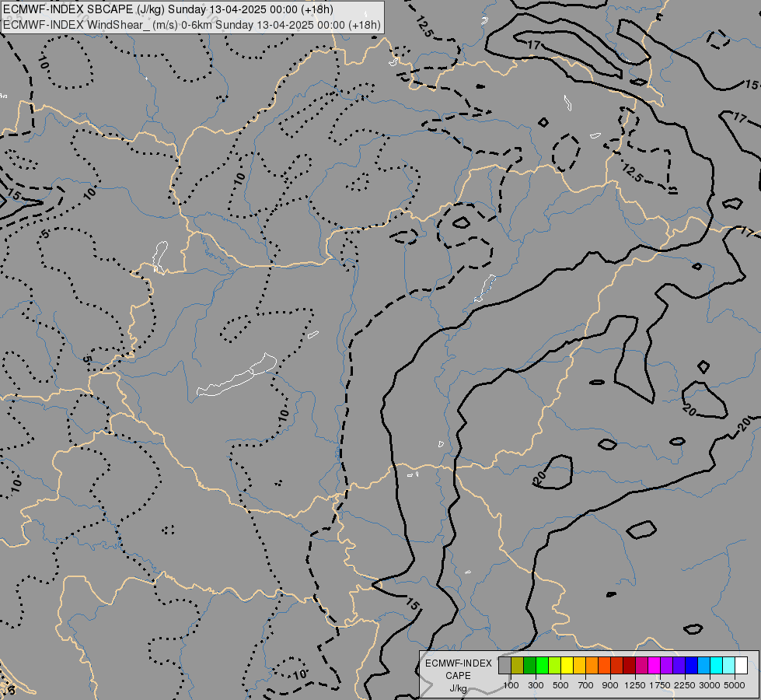This screenshot has height=700, width=761.
Task: Pick the pure blue legend swatch above 2250
Action: pos(691,665)
